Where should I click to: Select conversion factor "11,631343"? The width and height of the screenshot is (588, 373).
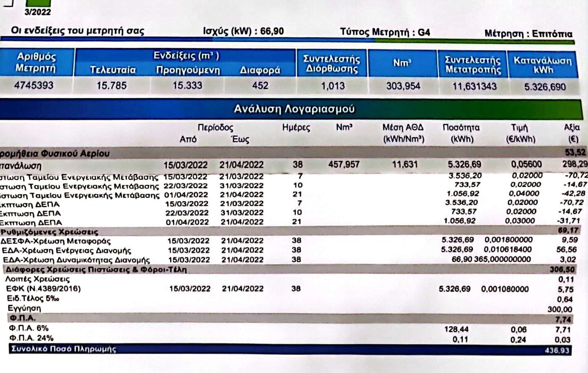[x=474, y=86]
